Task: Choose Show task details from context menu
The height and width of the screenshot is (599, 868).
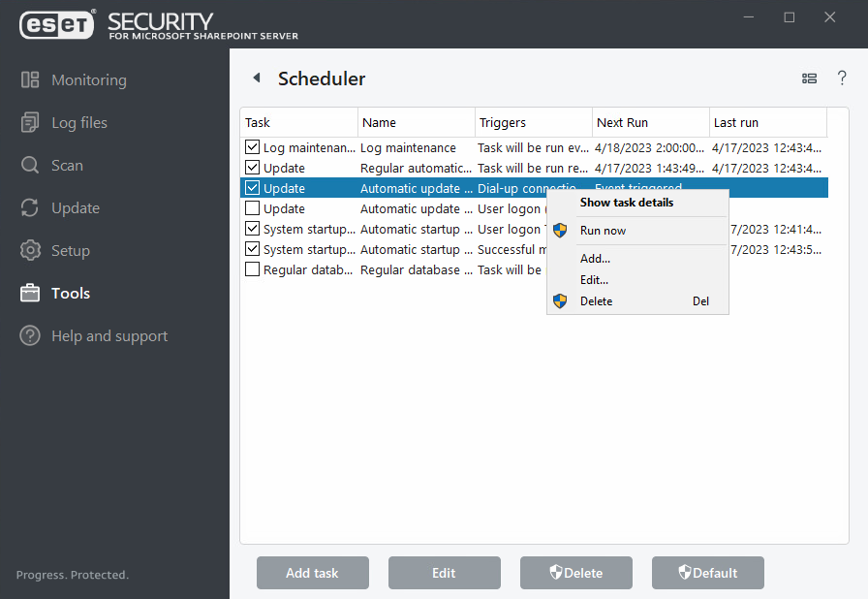Action: [x=626, y=203]
